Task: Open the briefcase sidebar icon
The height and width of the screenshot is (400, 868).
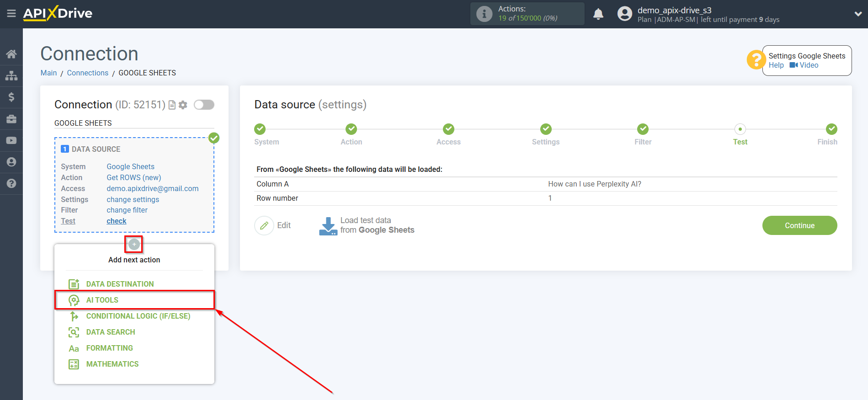Action: (11, 119)
